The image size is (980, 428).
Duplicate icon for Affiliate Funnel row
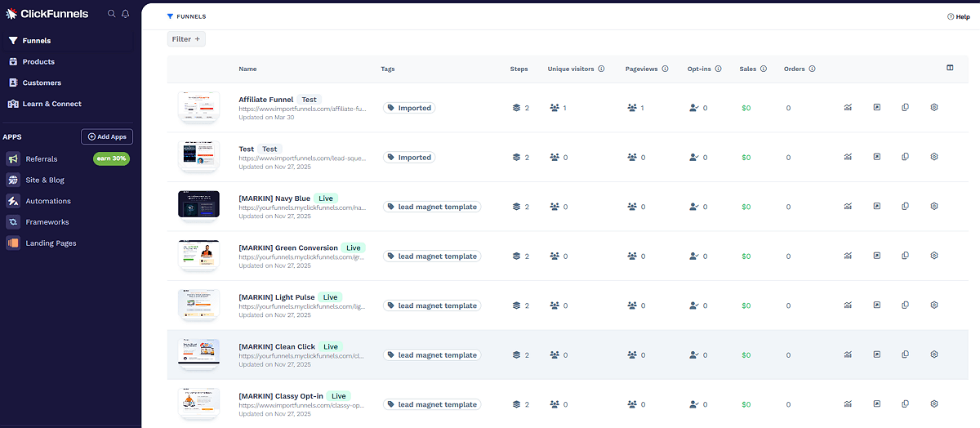905,107
